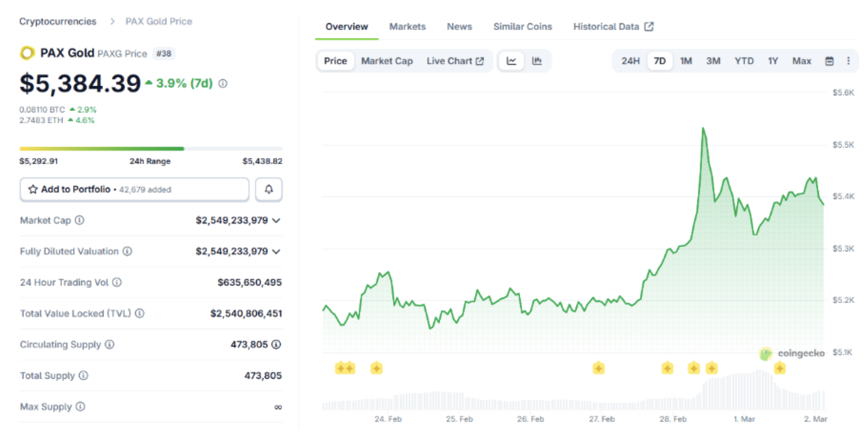This screenshot has height=444, width=868.
Task: Click info icon beside Circulating Supply value
Action: 276,344
